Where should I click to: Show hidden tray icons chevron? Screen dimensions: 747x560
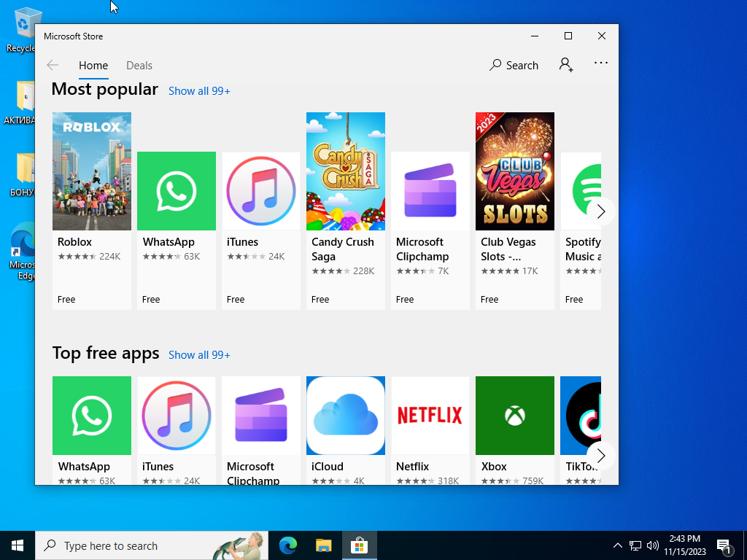click(x=617, y=545)
